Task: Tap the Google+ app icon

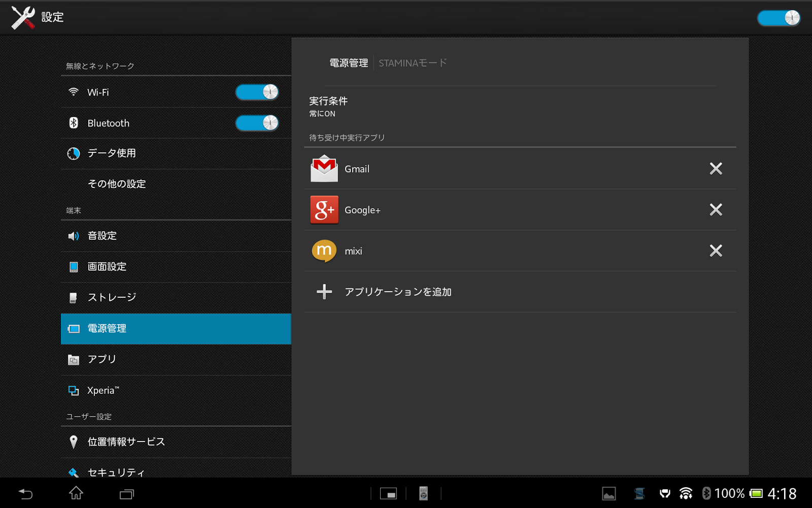Action: [x=324, y=209]
